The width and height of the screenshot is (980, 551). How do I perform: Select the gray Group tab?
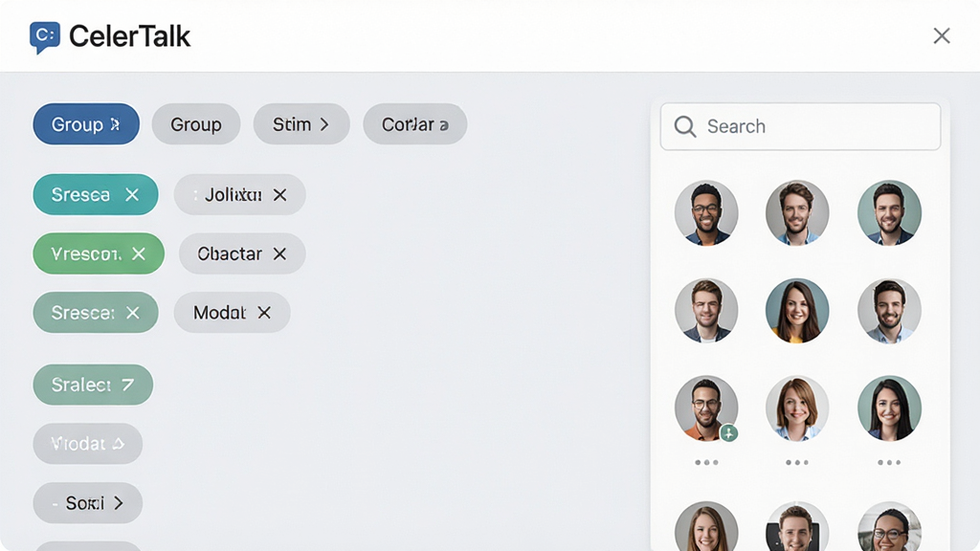(x=196, y=124)
